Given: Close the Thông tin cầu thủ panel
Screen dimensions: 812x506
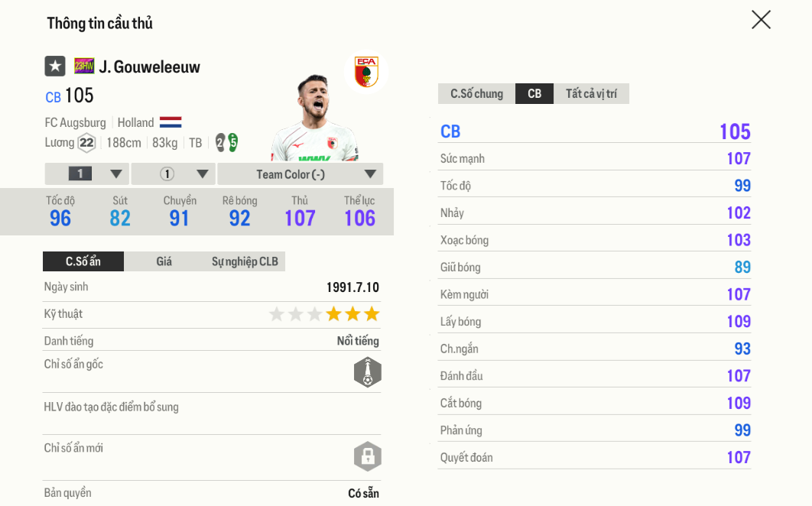Looking at the screenshot, I should [x=761, y=20].
